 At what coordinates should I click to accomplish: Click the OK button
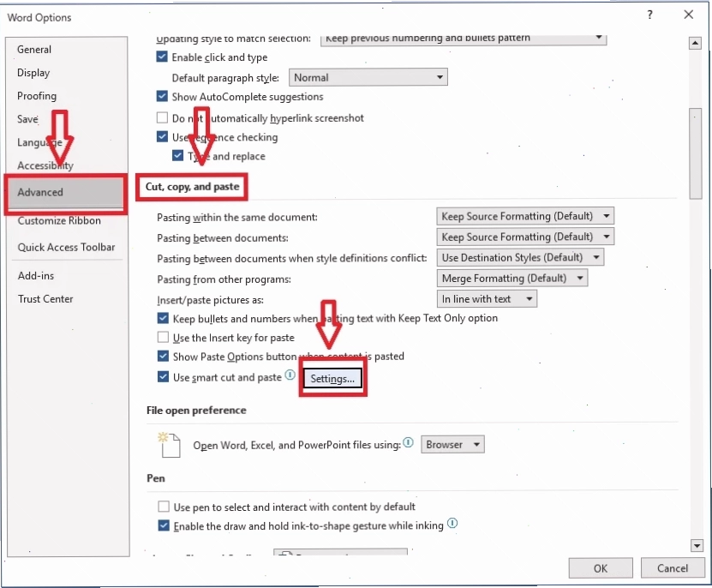coord(601,568)
